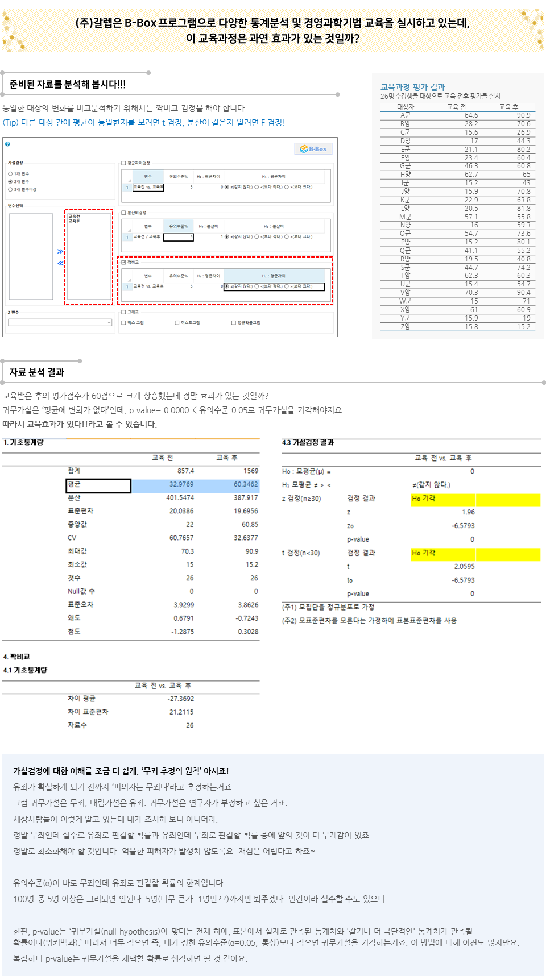
Task: Click the B-Box logo button
Action: (313, 149)
